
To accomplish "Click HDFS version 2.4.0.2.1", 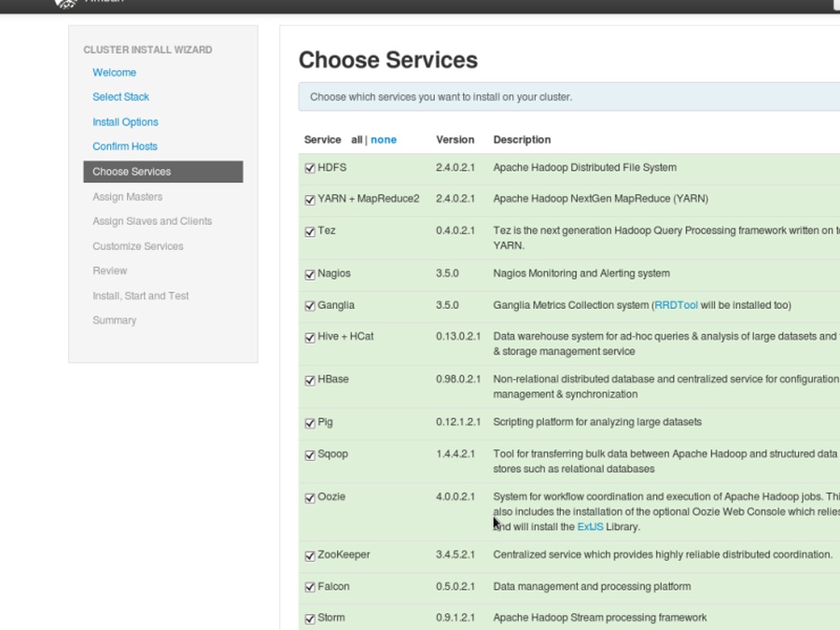I will click(455, 167).
